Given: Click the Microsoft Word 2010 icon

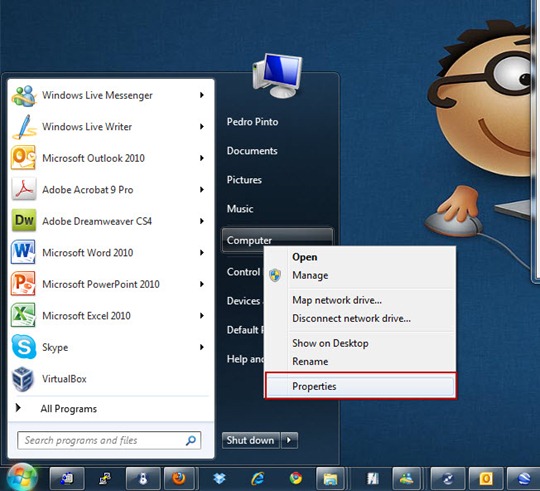Looking at the screenshot, I should 23,252.
